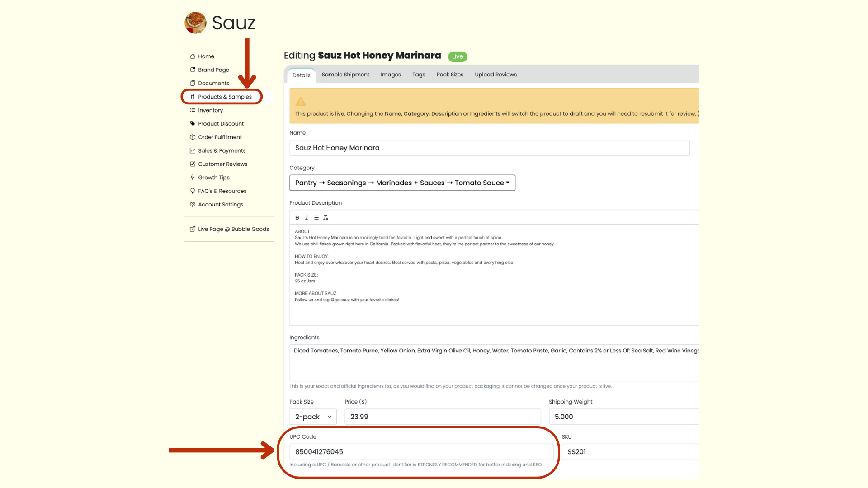The image size is (868, 488).
Task: Click the Home icon in sidebar
Action: (x=193, y=56)
